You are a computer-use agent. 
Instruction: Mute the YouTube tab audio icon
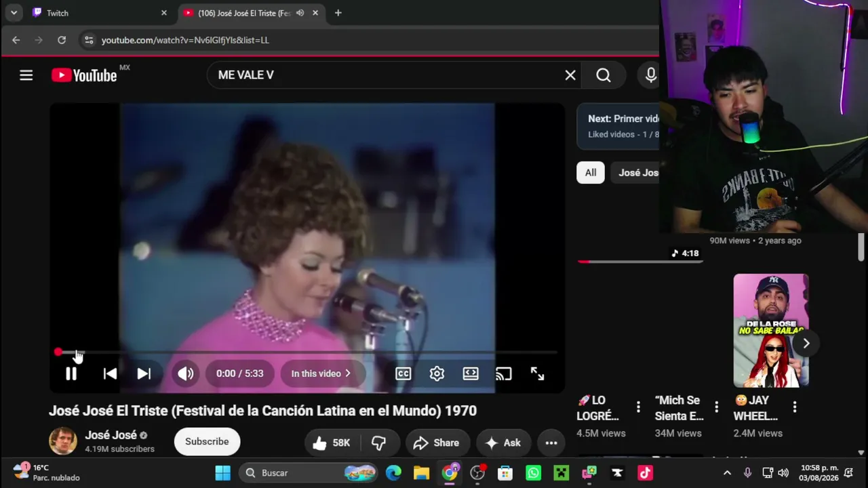point(300,13)
